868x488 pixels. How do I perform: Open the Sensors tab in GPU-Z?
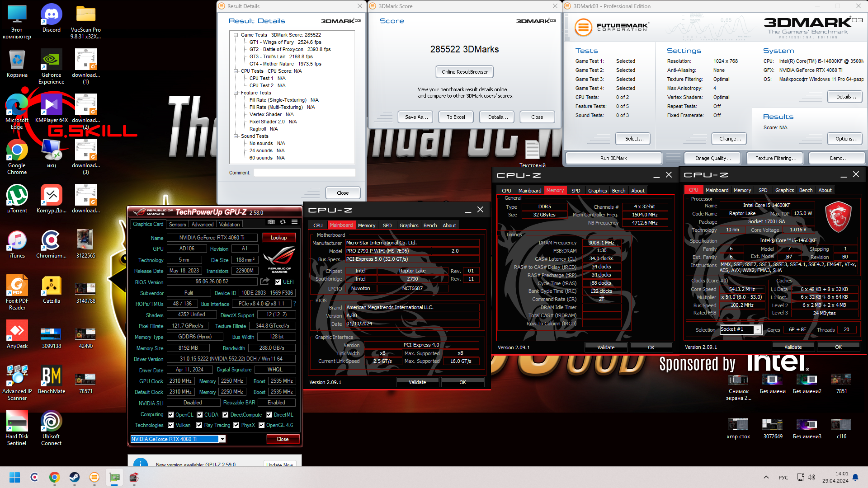[177, 224]
